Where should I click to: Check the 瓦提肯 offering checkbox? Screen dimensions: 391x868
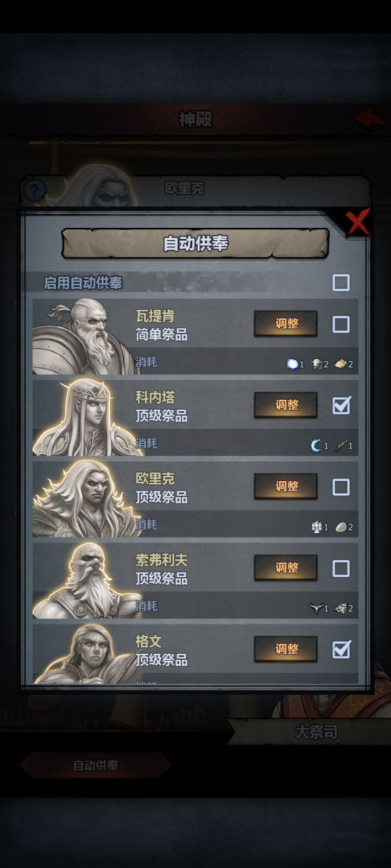341,324
